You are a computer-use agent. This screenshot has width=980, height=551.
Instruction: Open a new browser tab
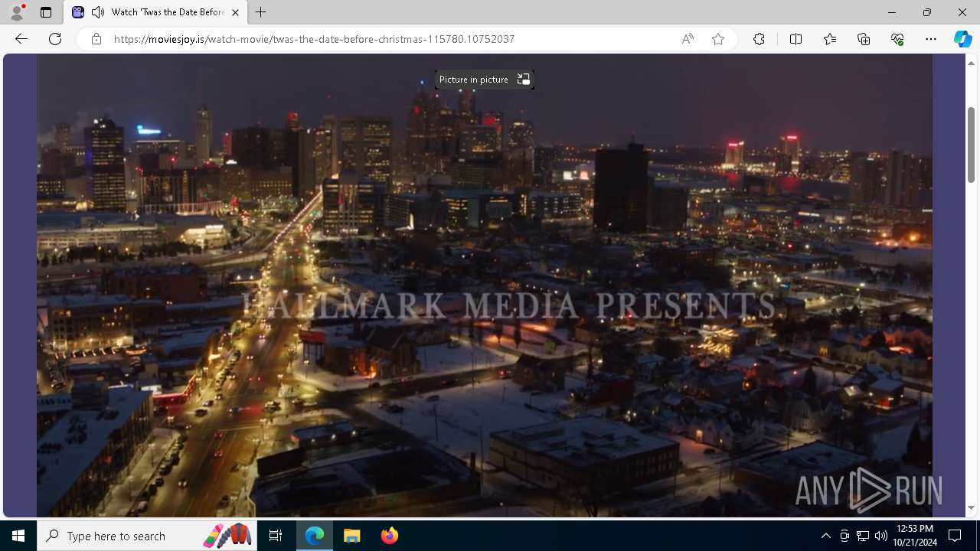[x=261, y=12]
